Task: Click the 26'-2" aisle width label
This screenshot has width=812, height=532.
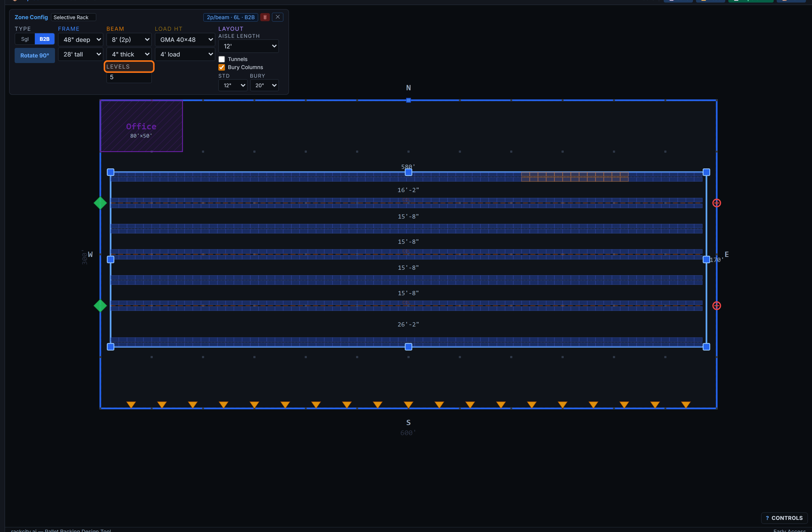Action: pyautogui.click(x=408, y=324)
